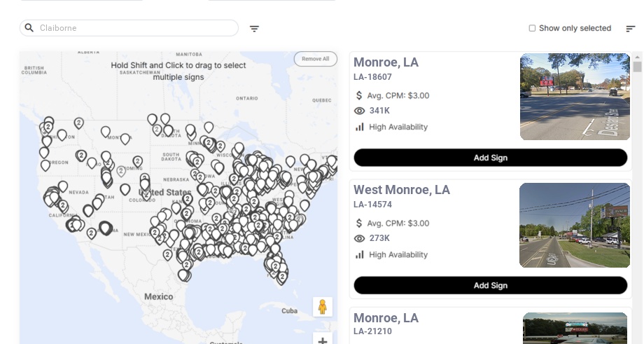
Task: Add Sign for Monroe LA-18607
Action: point(490,158)
